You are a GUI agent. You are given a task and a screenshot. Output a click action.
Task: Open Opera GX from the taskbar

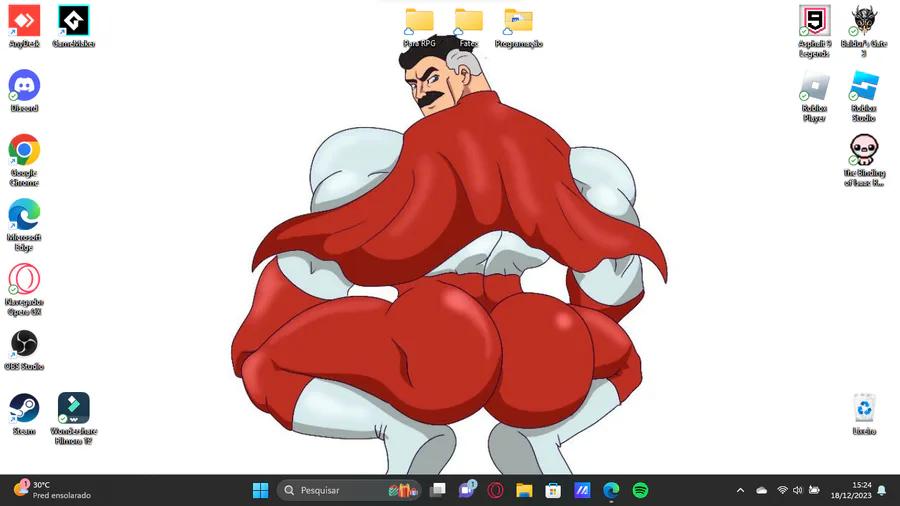click(495, 491)
